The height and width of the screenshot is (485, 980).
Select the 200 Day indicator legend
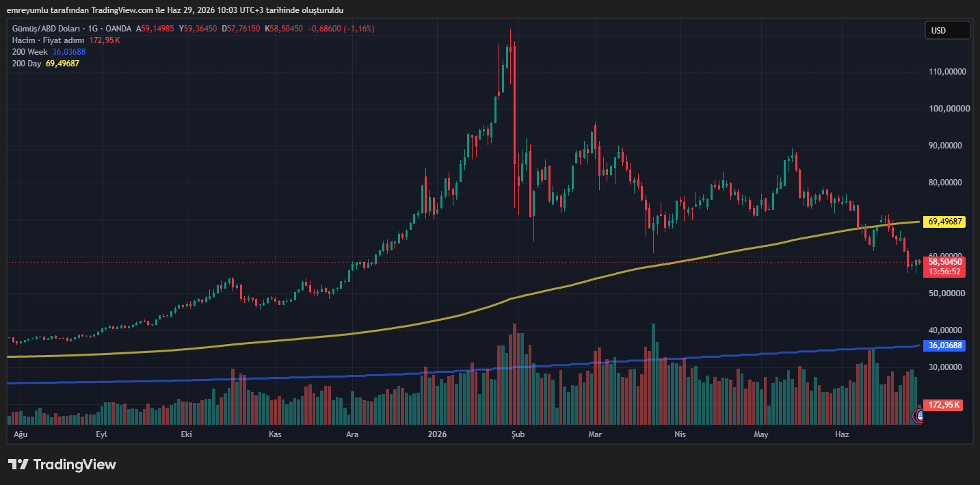point(26,64)
